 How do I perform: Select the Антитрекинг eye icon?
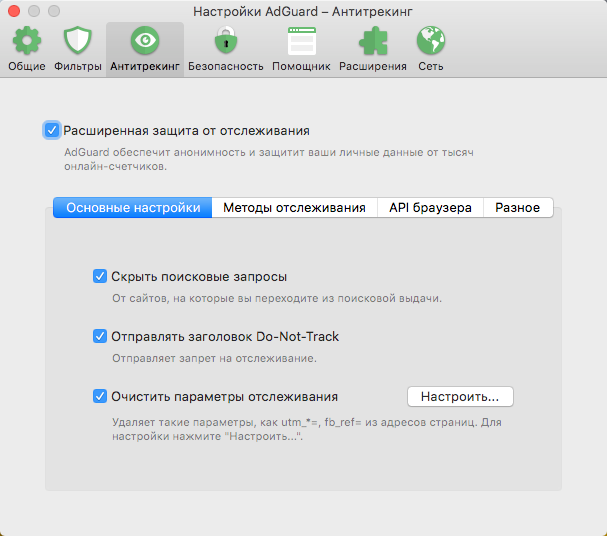(x=145, y=42)
